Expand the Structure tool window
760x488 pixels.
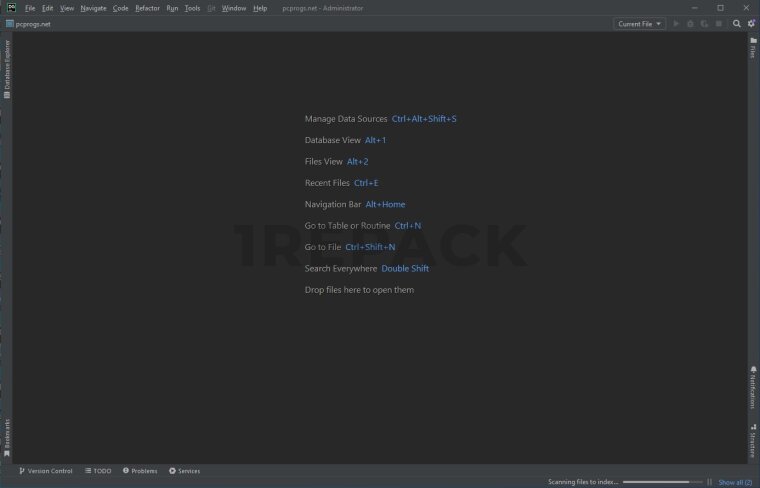click(x=753, y=442)
